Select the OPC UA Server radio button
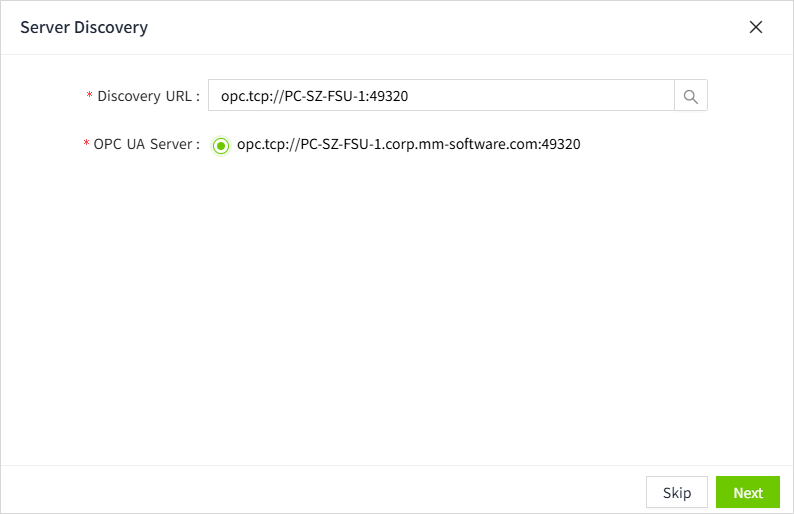 click(221, 145)
